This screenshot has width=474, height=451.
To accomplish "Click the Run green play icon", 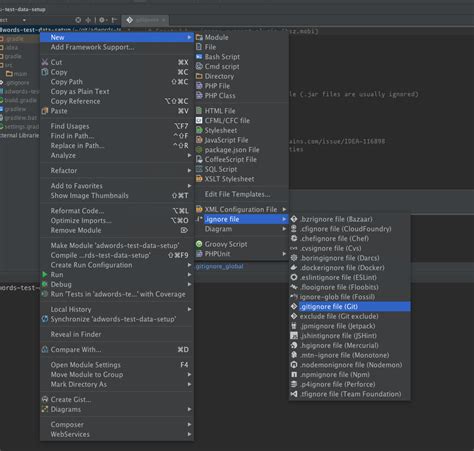I will [x=45, y=275].
